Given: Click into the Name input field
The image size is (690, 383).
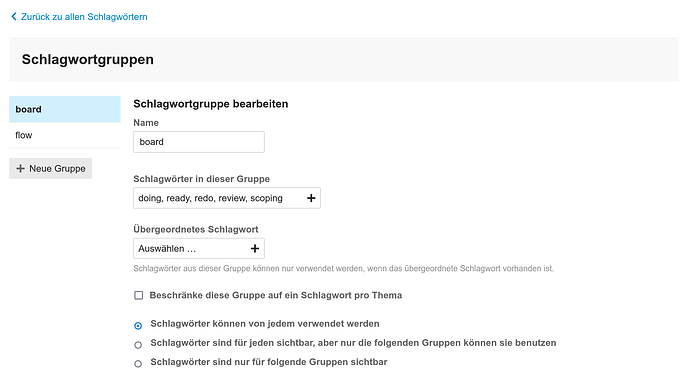Looking at the screenshot, I should [x=199, y=142].
